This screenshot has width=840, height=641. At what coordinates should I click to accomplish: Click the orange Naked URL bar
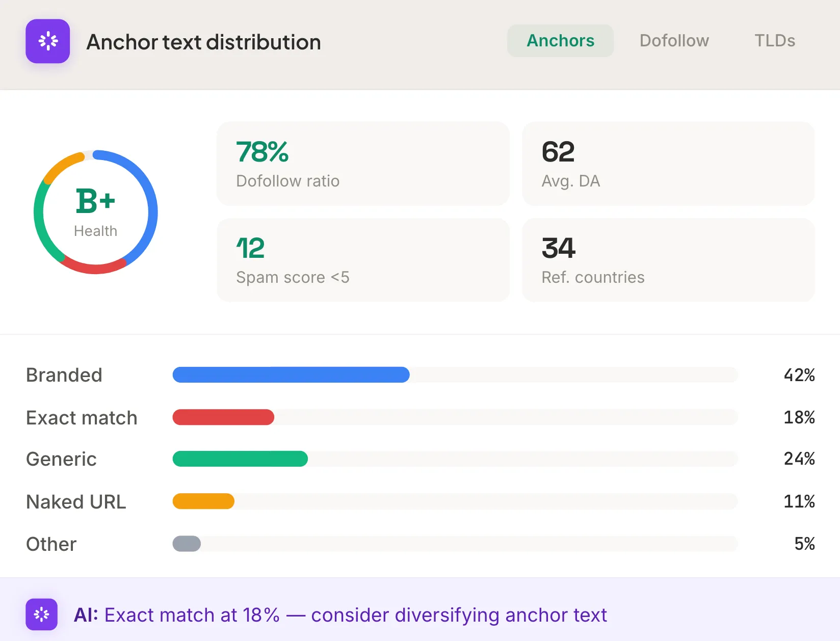tap(203, 501)
